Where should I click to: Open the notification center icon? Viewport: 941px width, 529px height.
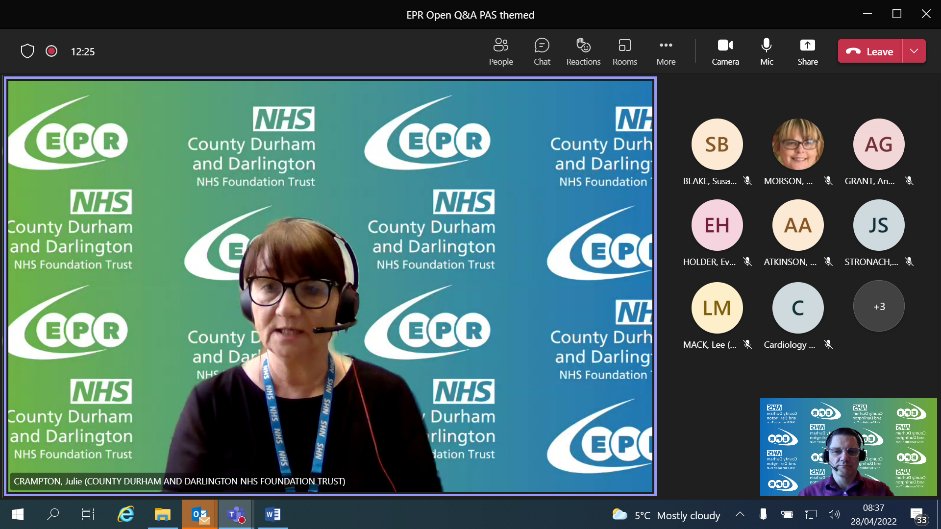tap(918, 515)
